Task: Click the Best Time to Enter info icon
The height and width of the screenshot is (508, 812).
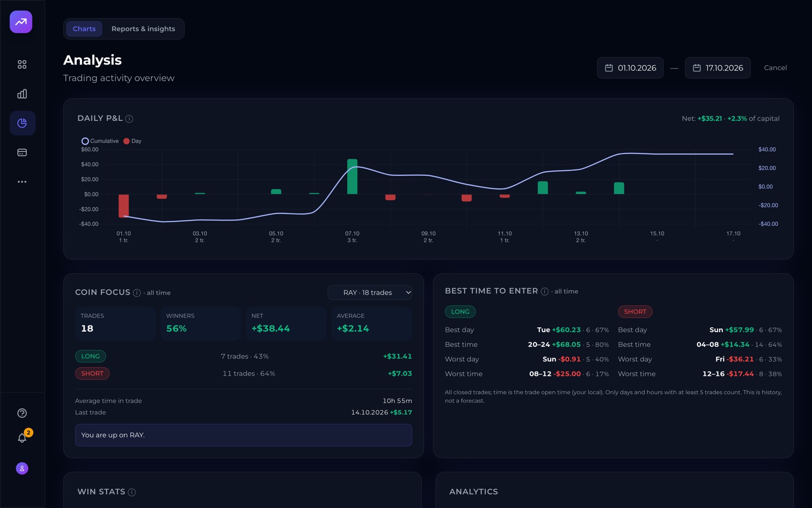Action: (x=545, y=291)
